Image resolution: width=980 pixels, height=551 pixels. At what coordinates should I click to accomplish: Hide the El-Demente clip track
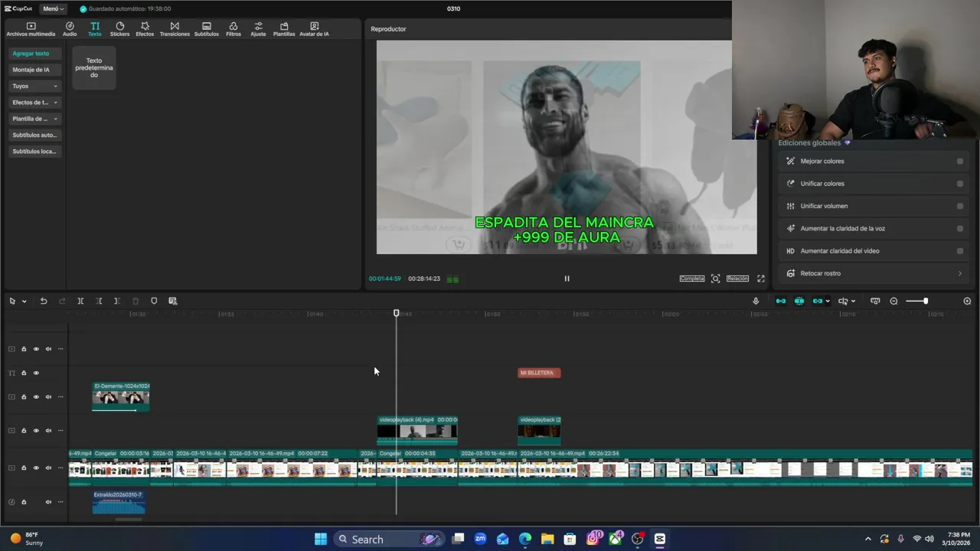pyautogui.click(x=36, y=397)
